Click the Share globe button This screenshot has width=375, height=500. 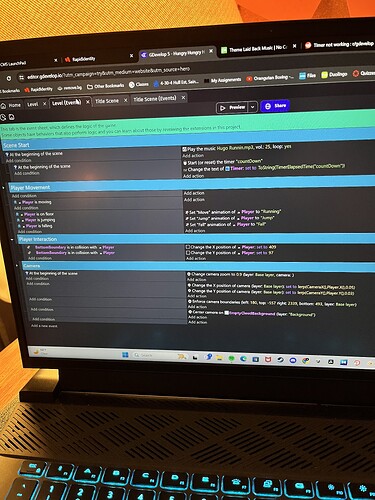275,106
